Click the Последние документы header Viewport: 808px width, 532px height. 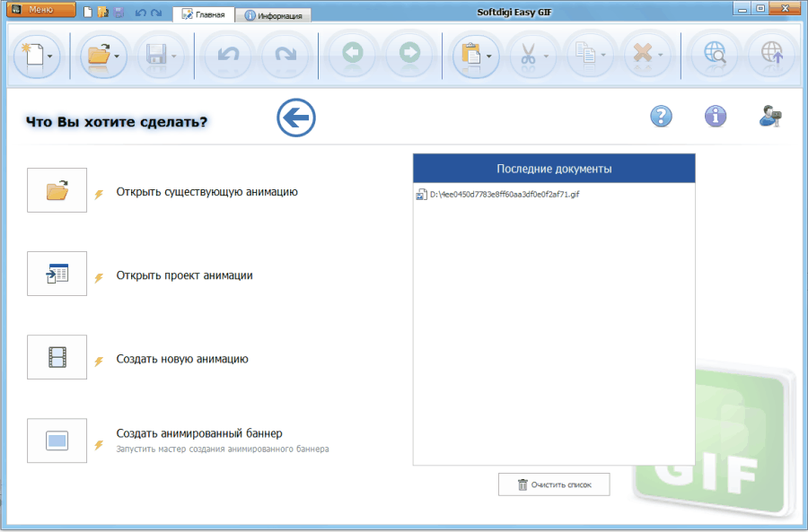(x=554, y=169)
